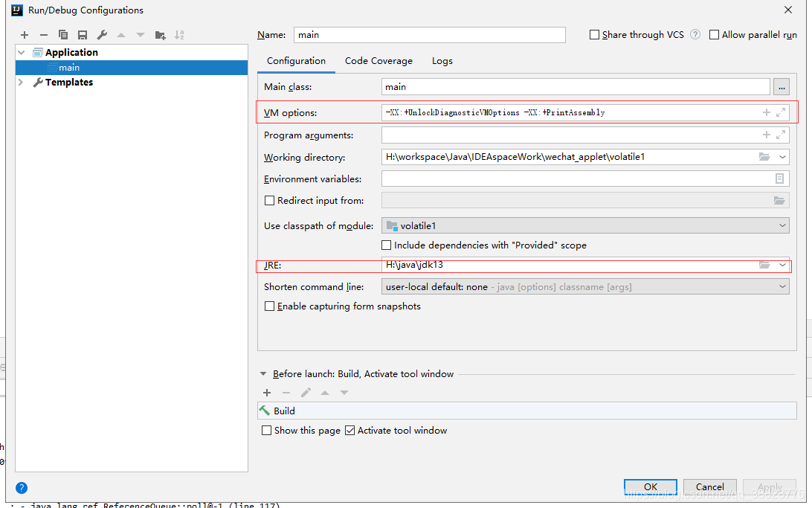
Task: Enable capturing form snapshots
Action: coord(269,306)
